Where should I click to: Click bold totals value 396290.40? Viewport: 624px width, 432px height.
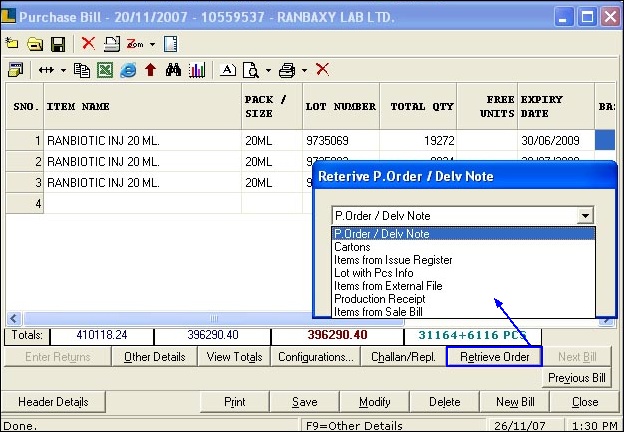point(337,335)
